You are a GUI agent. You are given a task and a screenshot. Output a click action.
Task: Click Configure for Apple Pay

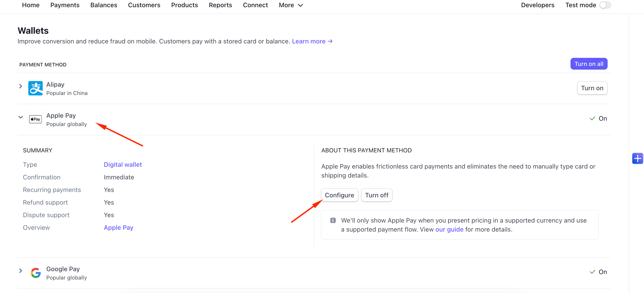coord(339,195)
